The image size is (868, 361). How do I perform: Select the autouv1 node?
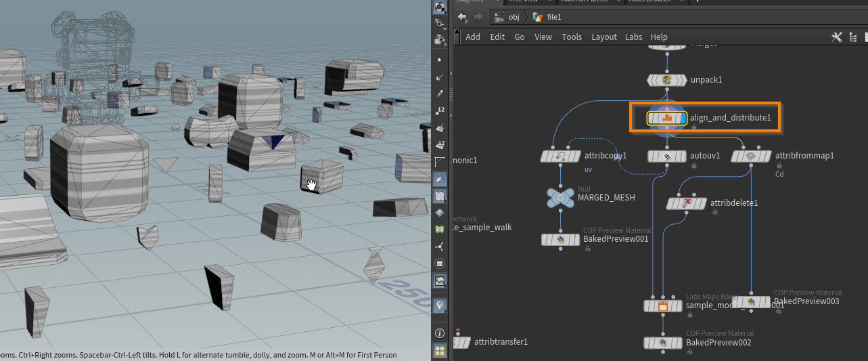(x=667, y=156)
